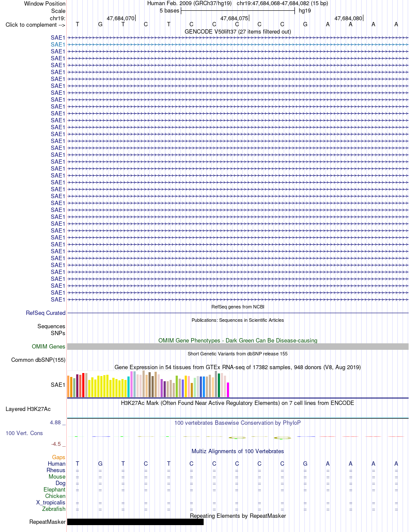Open 'Publications: Sequences in Scientific Articles' title
This screenshot has width=409, height=532.
click(238, 320)
